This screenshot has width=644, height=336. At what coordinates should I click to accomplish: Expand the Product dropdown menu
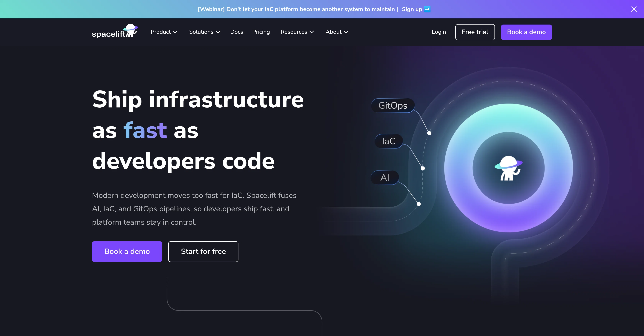pos(164,32)
